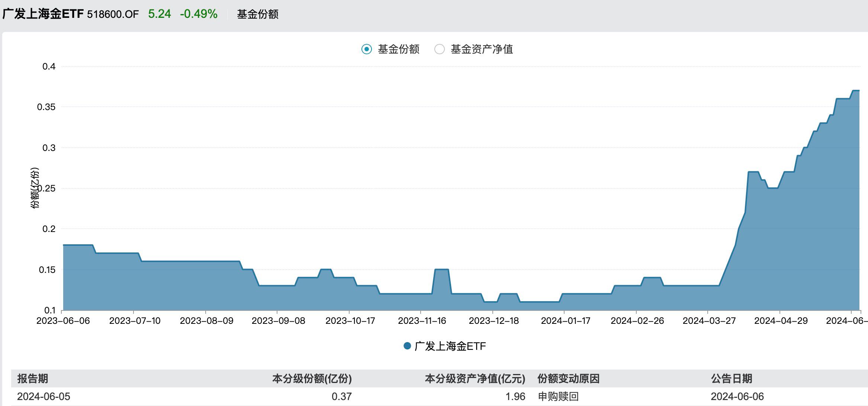Click x-axis label 2024-02-26
This screenshot has height=406, width=868.
[x=637, y=320]
